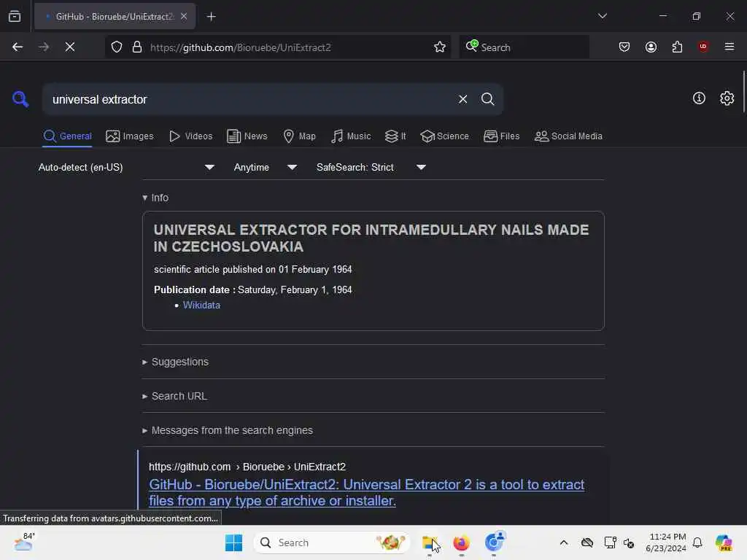747x560 pixels.
Task: Bookmark this page with star icon
Action: coord(440,47)
